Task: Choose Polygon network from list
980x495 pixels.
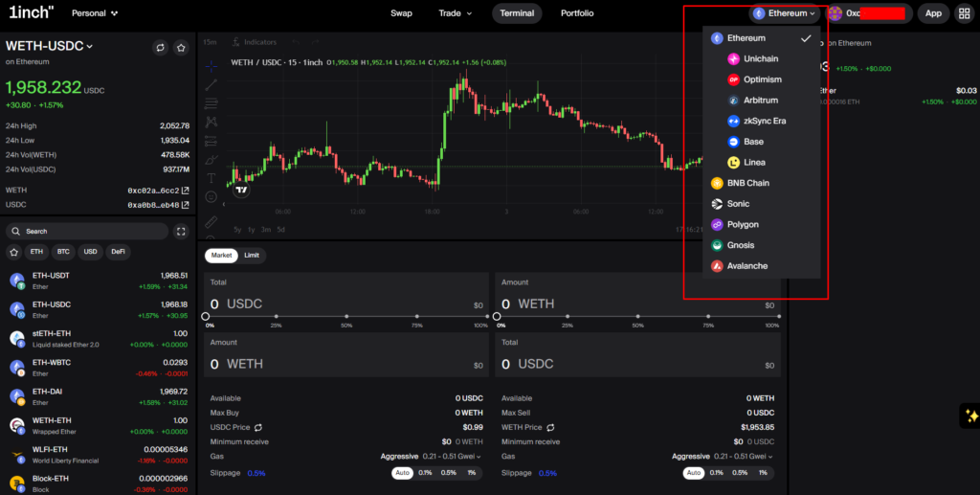Action: 761,224
